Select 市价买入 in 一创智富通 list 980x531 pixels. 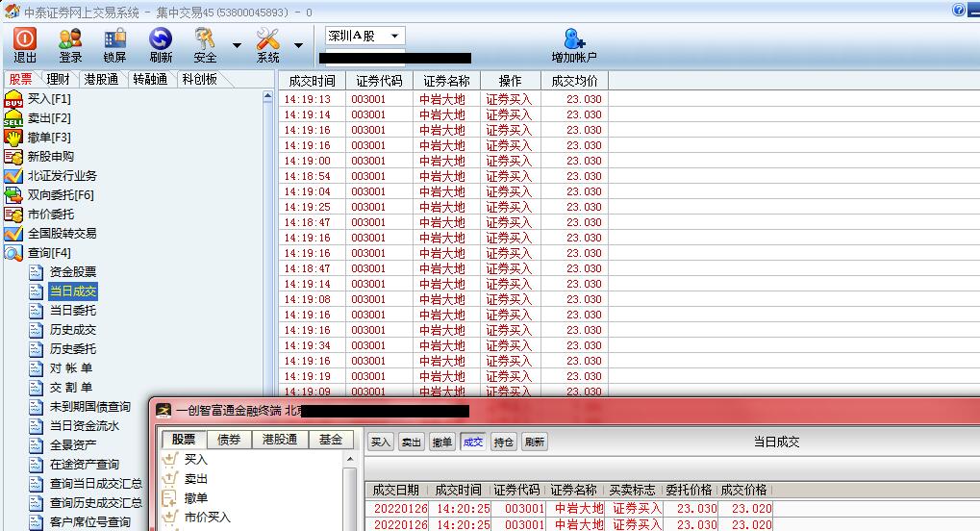[x=196, y=518]
